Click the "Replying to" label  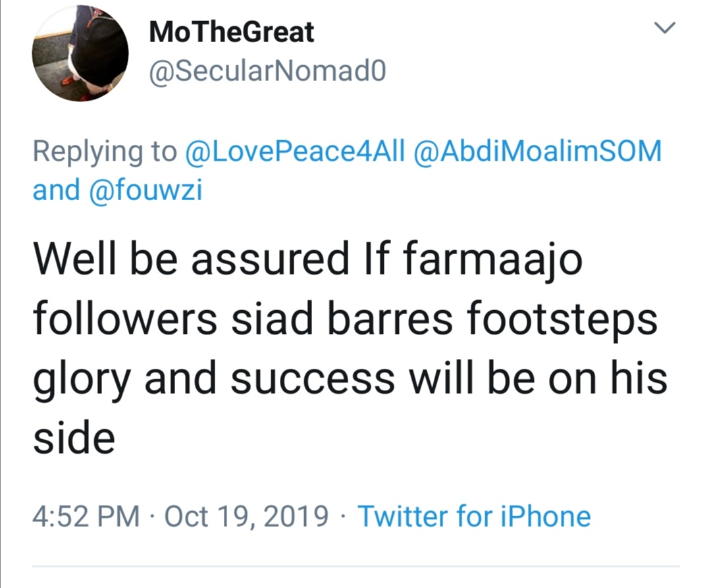click(105, 153)
